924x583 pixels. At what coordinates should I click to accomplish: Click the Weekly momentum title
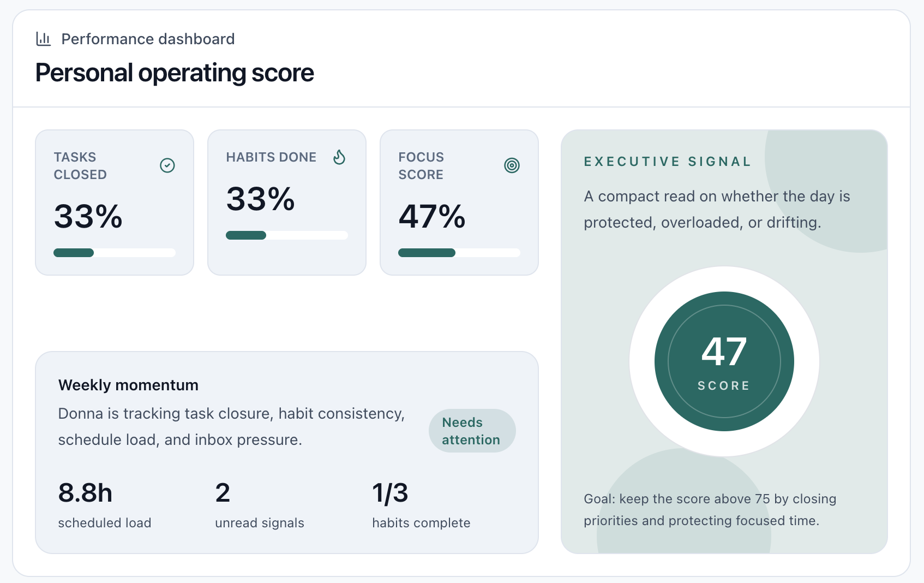(128, 385)
